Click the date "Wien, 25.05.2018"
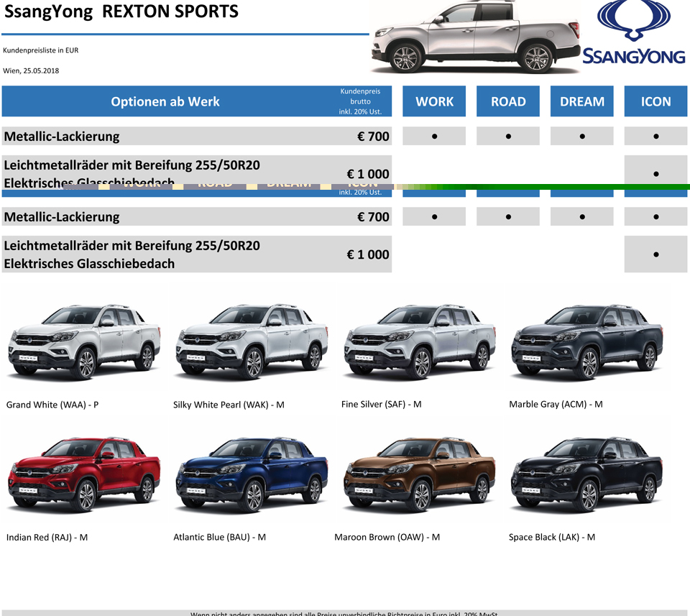The height and width of the screenshot is (616, 690). (31, 70)
